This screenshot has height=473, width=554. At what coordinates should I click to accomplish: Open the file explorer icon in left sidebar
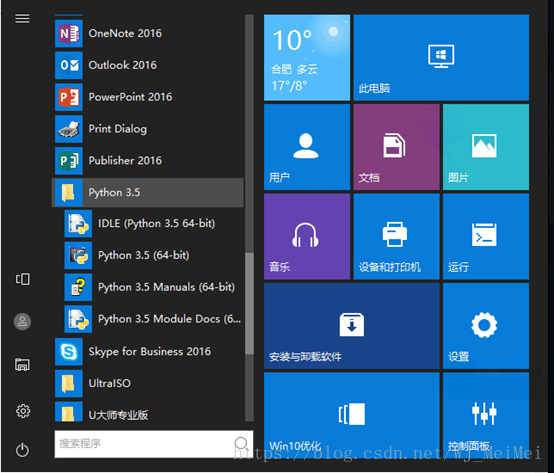[22, 364]
